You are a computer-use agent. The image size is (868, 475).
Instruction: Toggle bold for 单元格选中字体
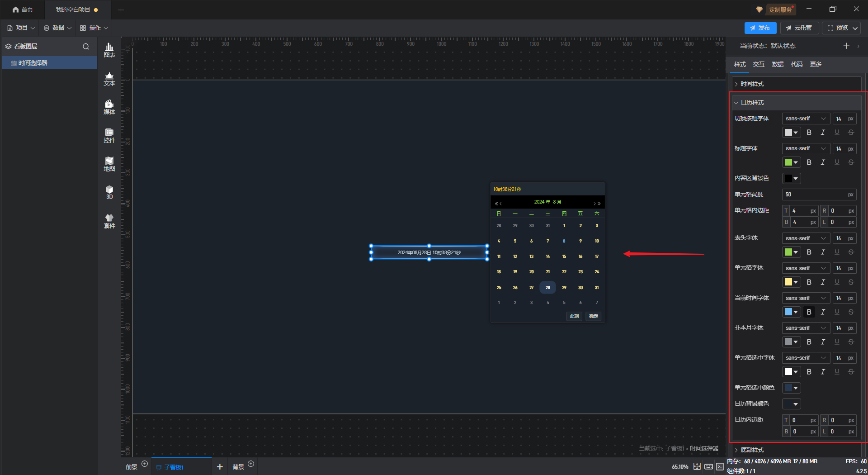[x=809, y=371]
